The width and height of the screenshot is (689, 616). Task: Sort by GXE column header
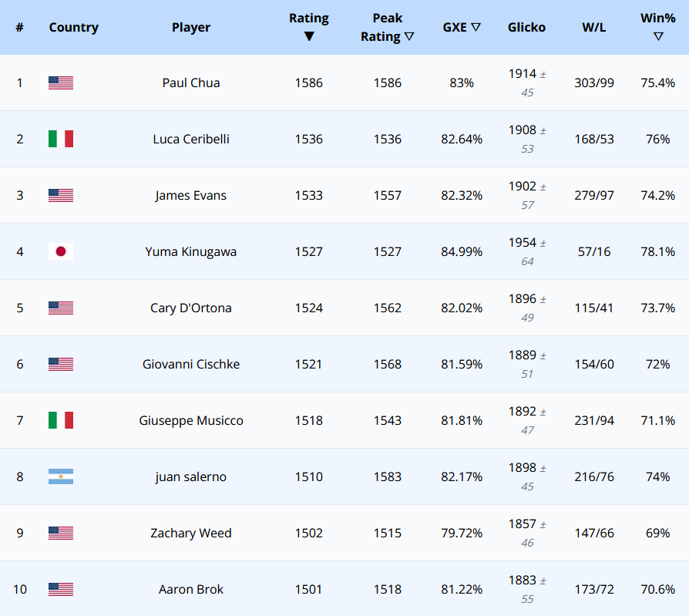coord(462,27)
